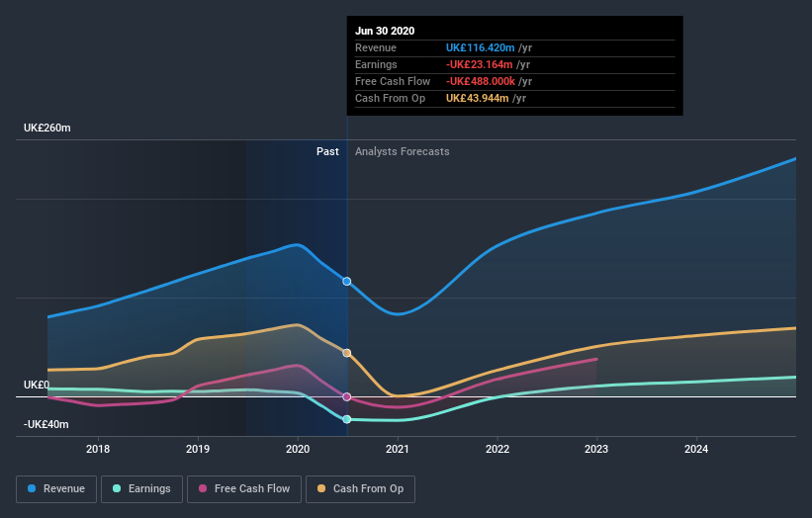
Task: Click the Past label in chart
Action: click(327, 151)
